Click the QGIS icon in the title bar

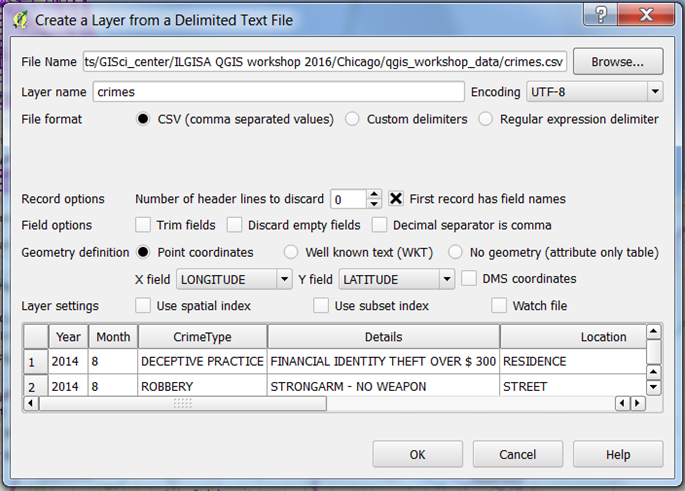pyautogui.click(x=20, y=20)
